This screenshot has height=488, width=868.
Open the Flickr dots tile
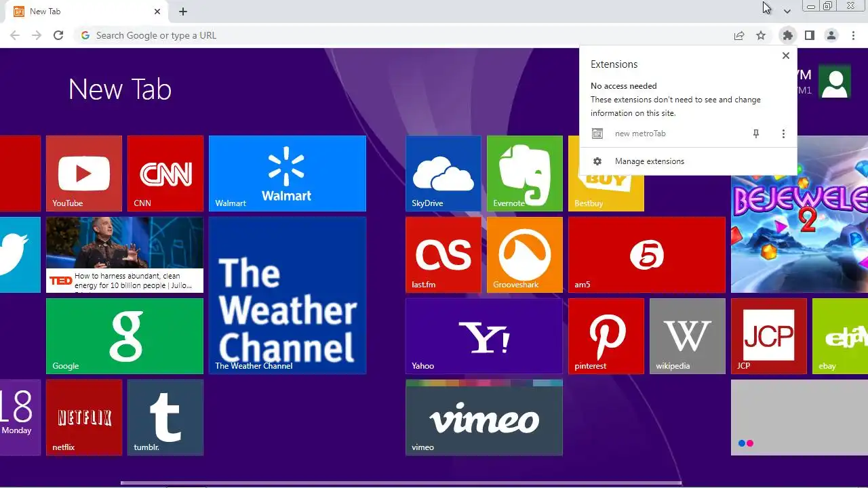[800, 418]
